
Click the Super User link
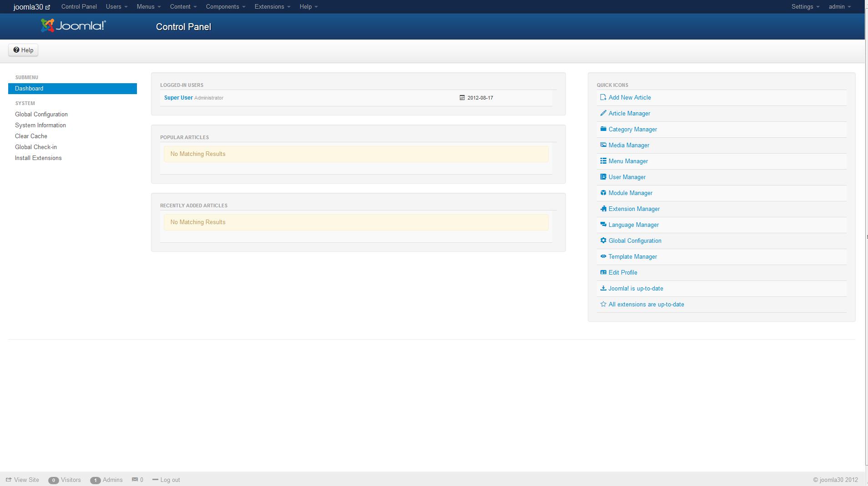[178, 98]
